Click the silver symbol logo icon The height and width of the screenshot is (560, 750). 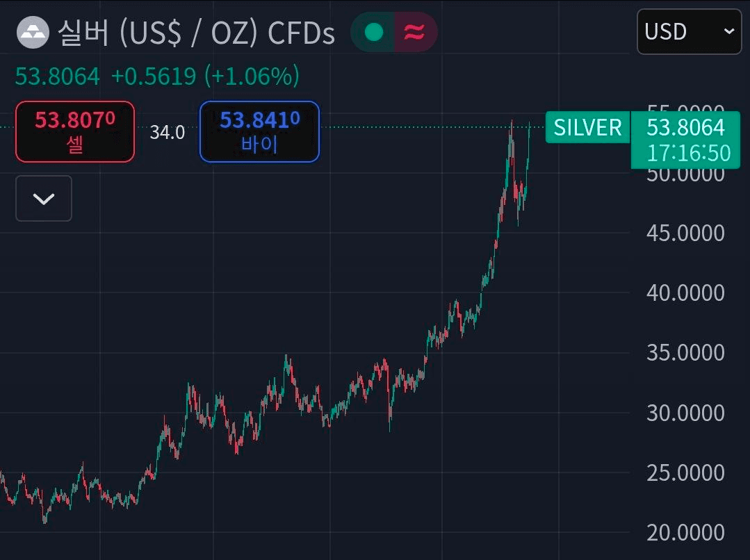coord(33,32)
